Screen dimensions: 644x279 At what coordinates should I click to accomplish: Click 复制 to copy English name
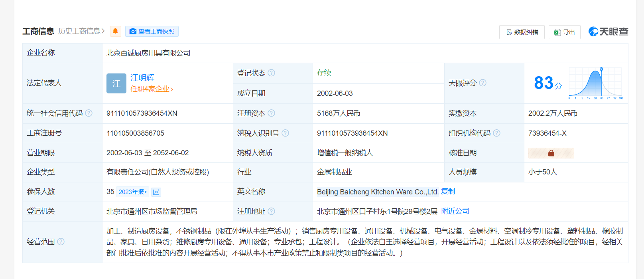(x=448, y=192)
